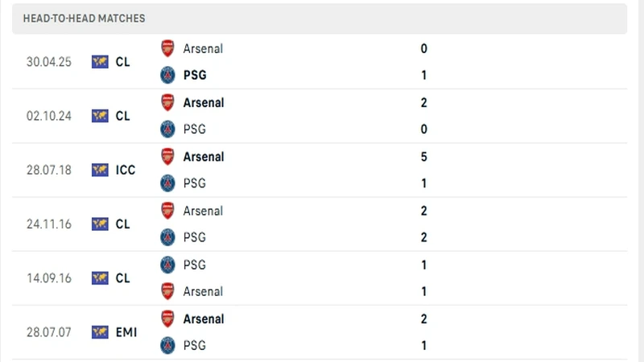Click PSG score 2 in 24.11.16 match

tap(424, 237)
